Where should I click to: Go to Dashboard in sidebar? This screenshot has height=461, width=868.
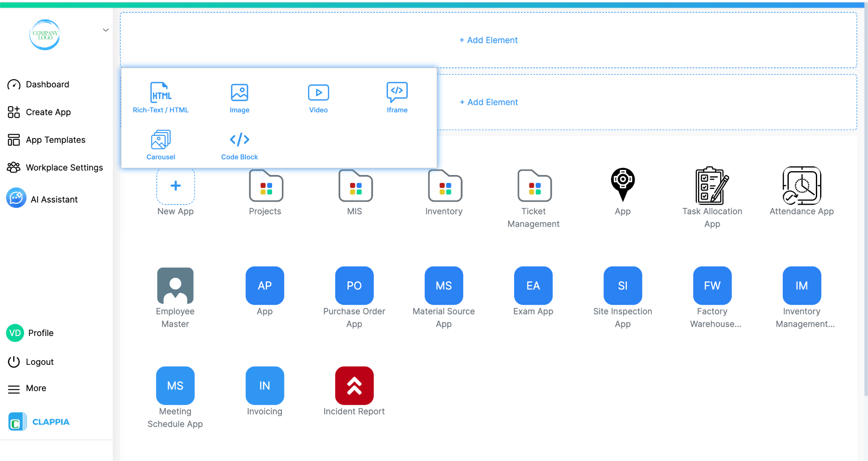(47, 84)
